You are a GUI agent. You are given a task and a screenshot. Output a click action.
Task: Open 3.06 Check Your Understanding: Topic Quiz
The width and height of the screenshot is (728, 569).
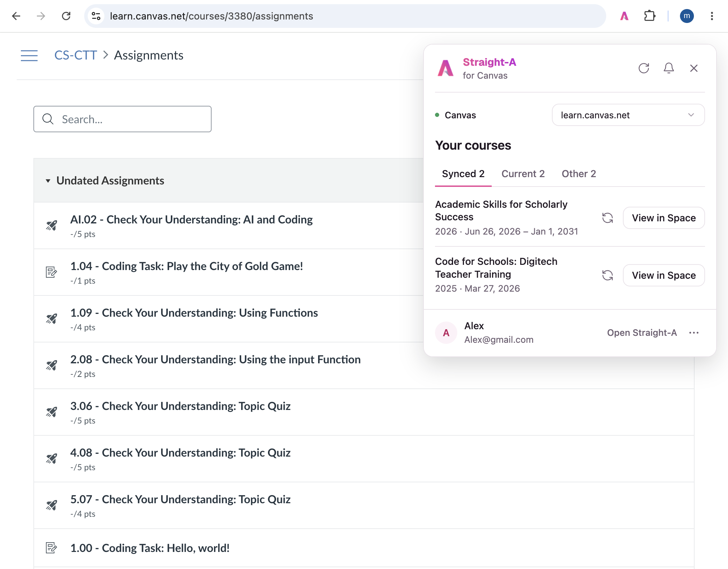[x=180, y=406]
